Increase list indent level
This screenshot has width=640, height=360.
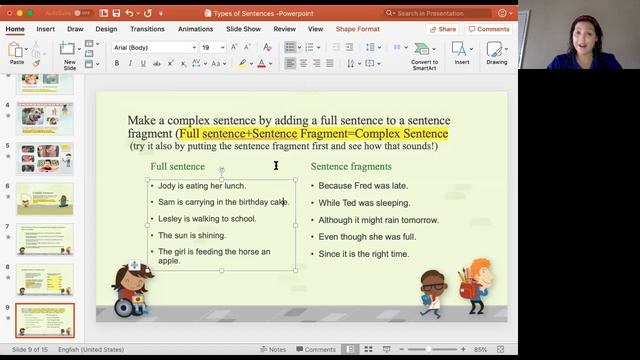point(349,47)
